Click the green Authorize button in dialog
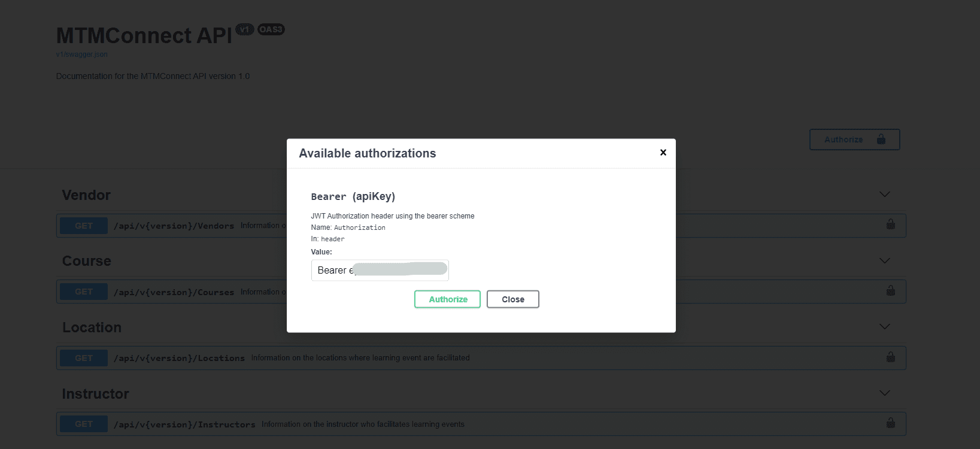This screenshot has width=980, height=449. pos(448,299)
